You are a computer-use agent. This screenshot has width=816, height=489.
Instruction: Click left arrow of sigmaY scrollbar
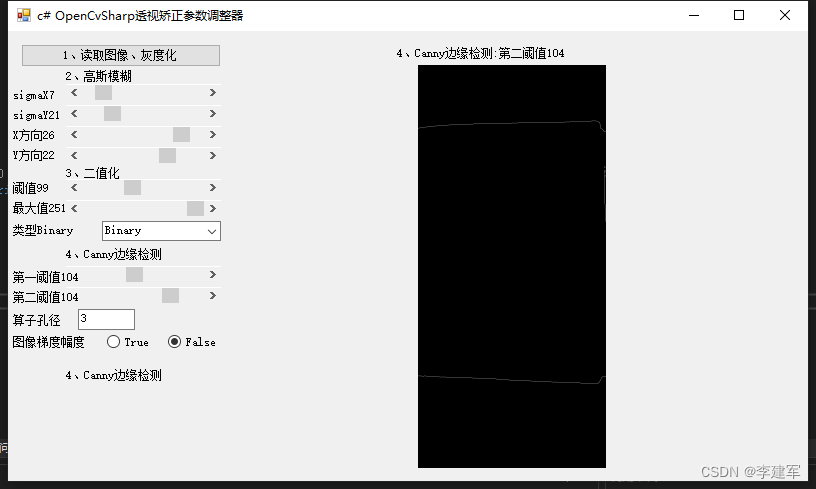(x=74, y=113)
